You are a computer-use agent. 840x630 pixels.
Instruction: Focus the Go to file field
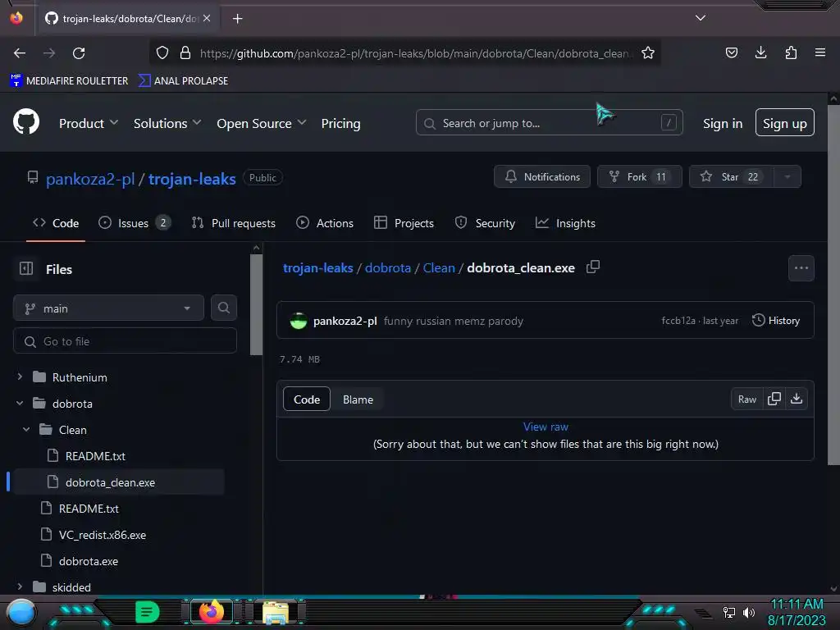point(125,341)
